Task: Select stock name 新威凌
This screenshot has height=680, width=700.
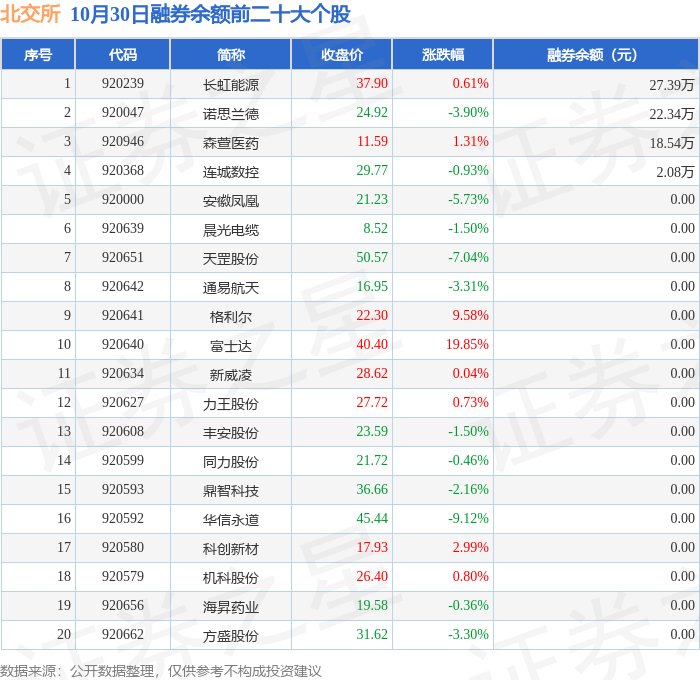Action: point(231,375)
